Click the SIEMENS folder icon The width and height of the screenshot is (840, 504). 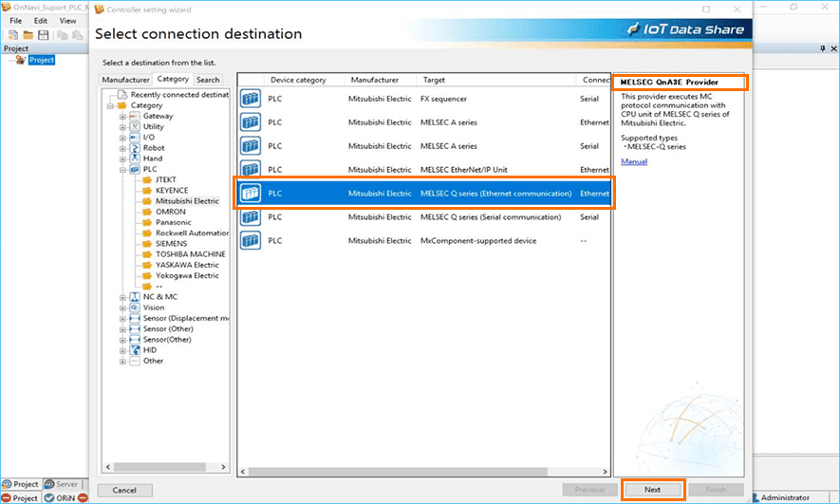click(x=147, y=243)
